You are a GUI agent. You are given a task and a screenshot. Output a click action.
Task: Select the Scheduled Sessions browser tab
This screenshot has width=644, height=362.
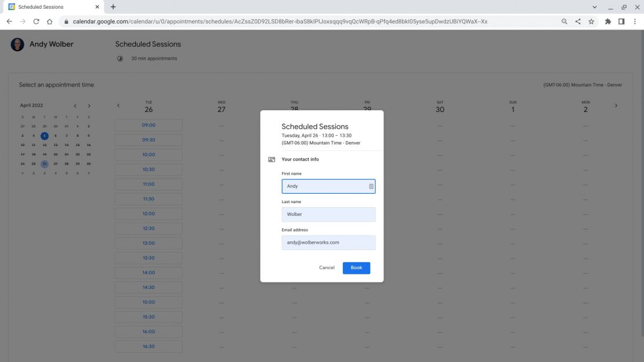tap(52, 6)
